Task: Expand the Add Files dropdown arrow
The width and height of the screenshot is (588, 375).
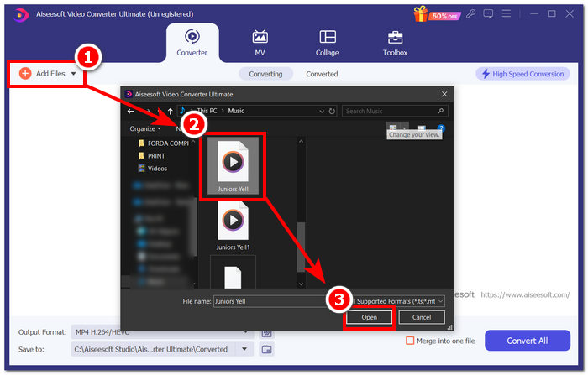Action: (x=74, y=74)
